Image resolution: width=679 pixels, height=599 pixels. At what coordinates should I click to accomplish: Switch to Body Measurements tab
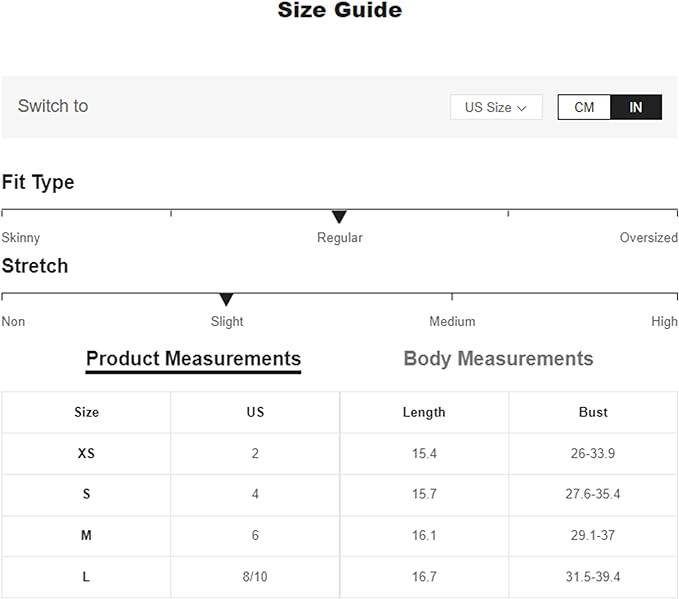[498, 359]
